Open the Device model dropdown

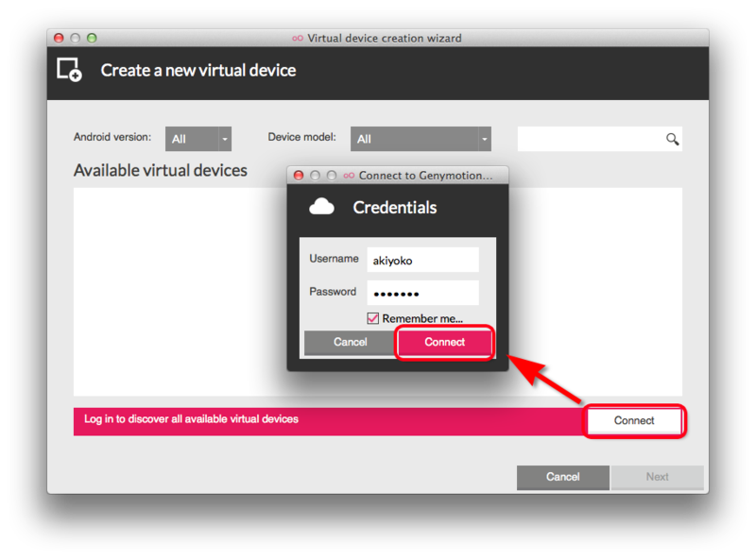pos(421,139)
